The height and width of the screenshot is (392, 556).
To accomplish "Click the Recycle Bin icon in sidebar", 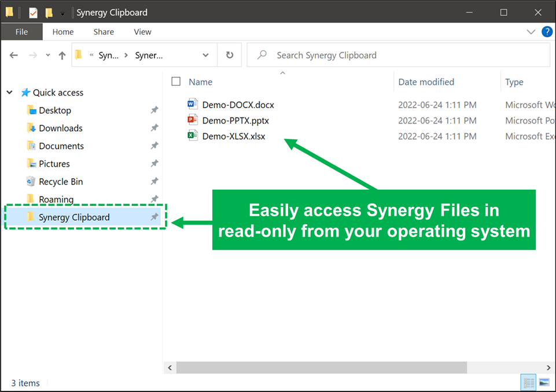I will [31, 181].
